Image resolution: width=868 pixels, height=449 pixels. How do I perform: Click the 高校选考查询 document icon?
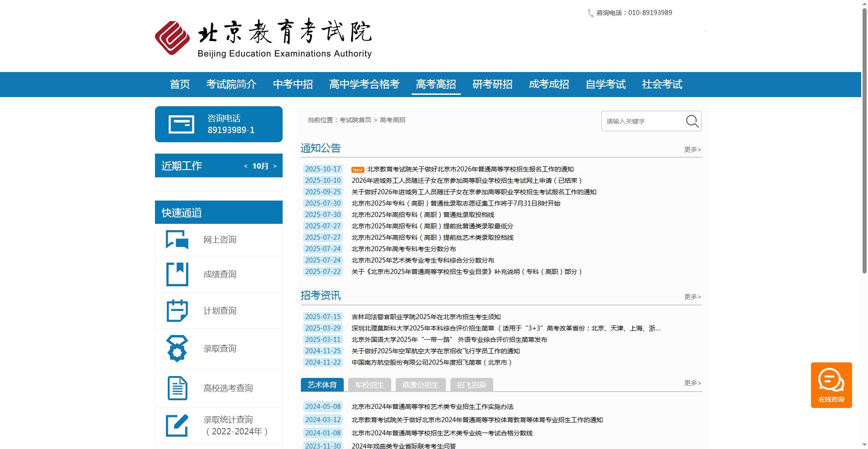click(x=177, y=387)
